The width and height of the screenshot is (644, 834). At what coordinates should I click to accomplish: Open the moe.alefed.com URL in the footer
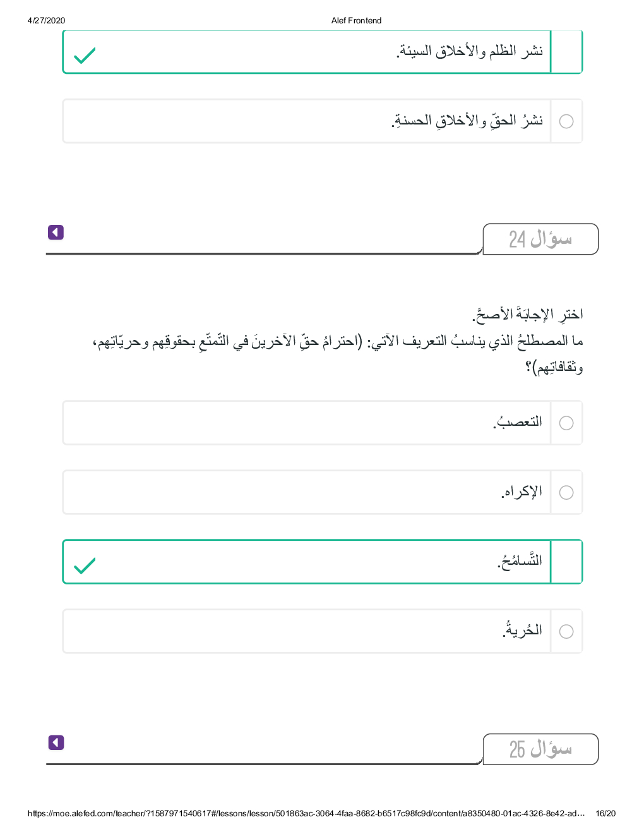pos(306,814)
